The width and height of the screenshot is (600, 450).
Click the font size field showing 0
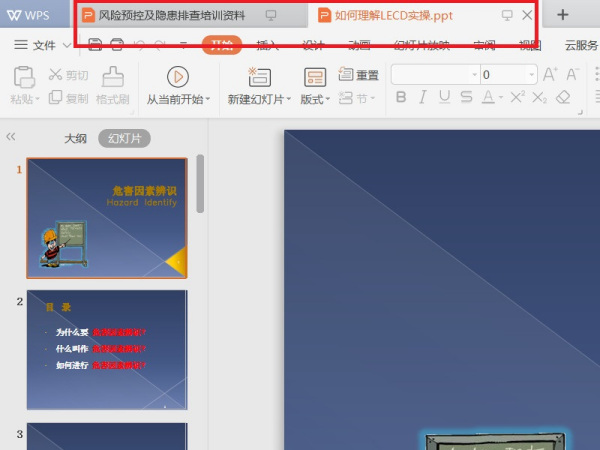point(504,74)
